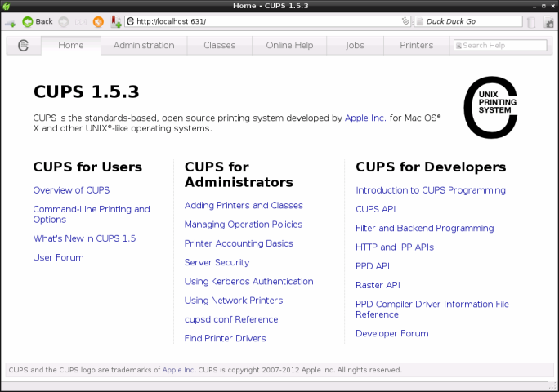Open Filter and Backend Programming link

pyautogui.click(x=425, y=228)
